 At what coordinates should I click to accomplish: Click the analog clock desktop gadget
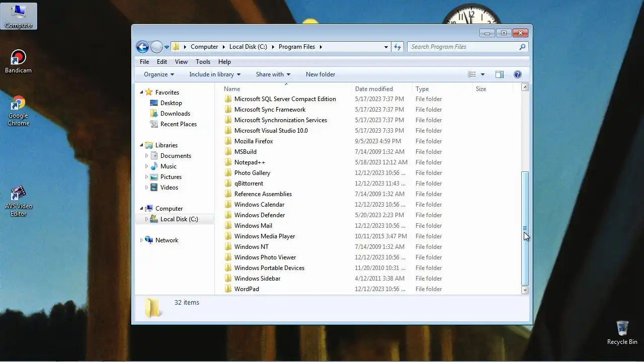[471, 14]
